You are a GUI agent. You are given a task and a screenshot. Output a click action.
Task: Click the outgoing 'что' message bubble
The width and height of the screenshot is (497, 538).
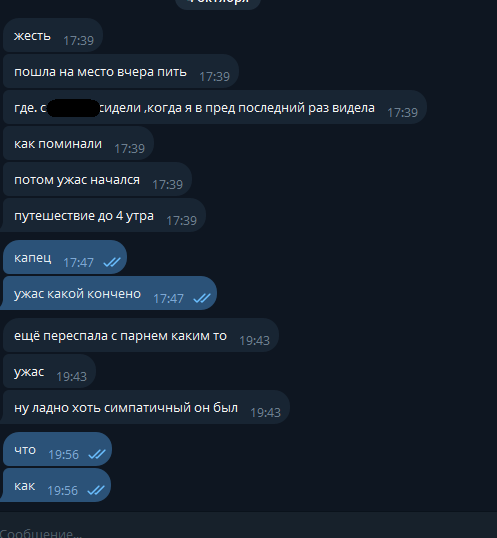coord(57,449)
